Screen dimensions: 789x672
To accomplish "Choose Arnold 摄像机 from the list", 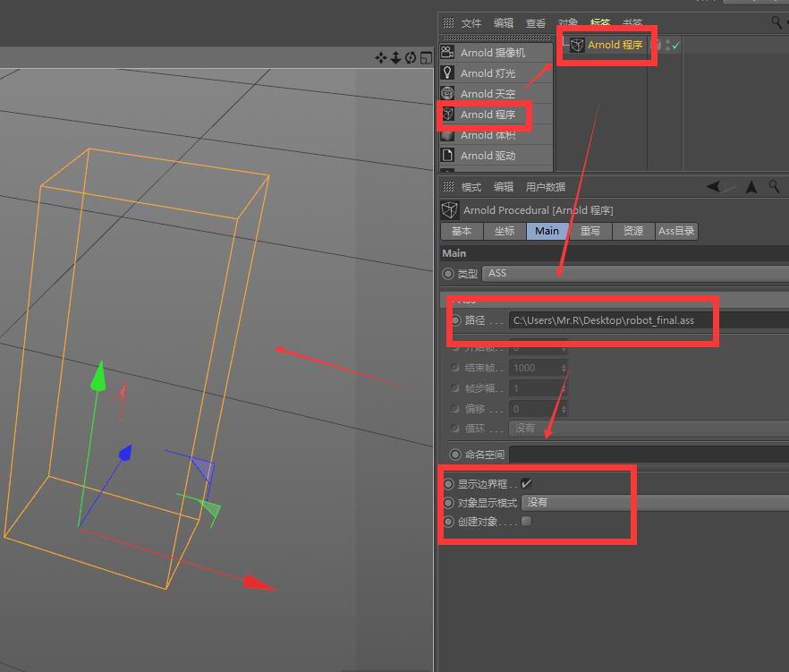I will pyautogui.click(x=496, y=53).
